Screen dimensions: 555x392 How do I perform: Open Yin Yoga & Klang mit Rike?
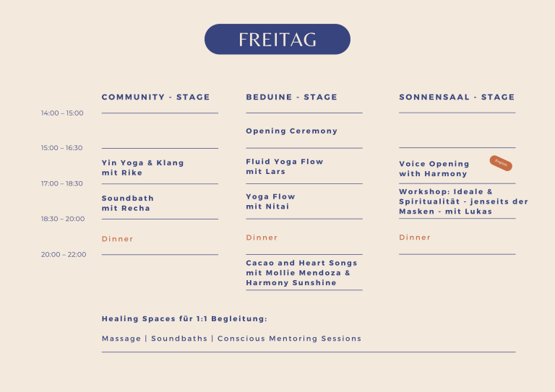click(142, 168)
